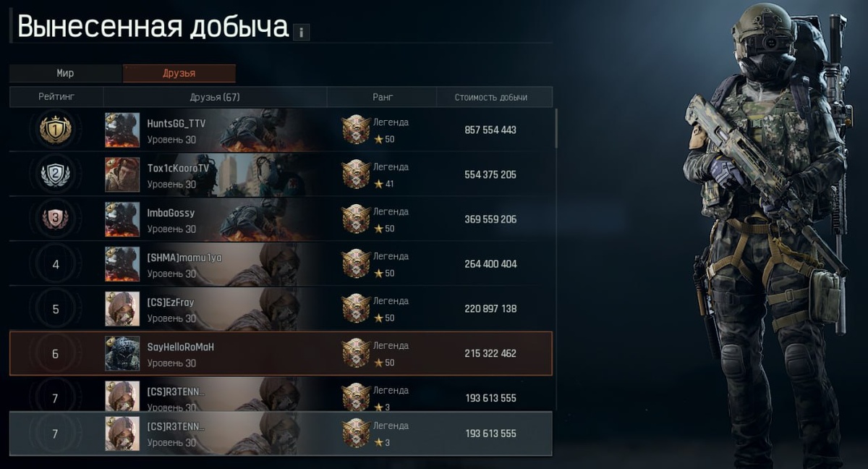Image resolution: width=868 pixels, height=469 pixels.
Task: Click HuntsGG_TTV's Легенда rank badge
Action: pyautogui.click(x=356, y=130)
